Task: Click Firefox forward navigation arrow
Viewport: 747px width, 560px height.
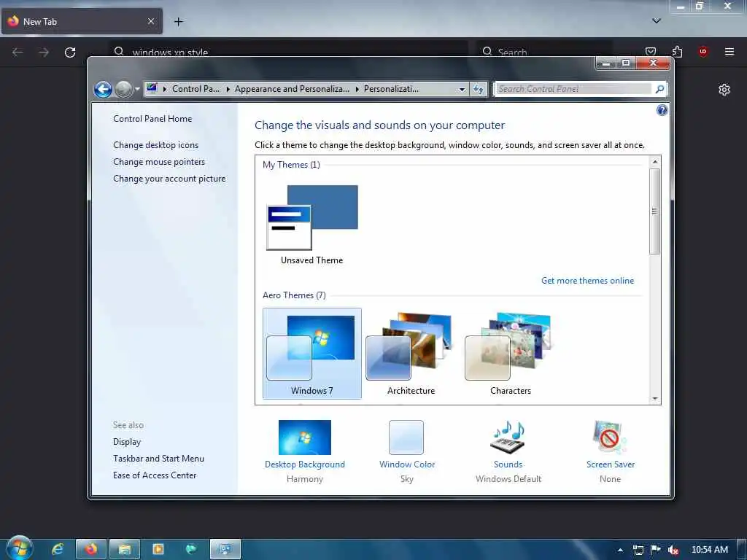Action: pyautogui.click(x=44, y=52)
